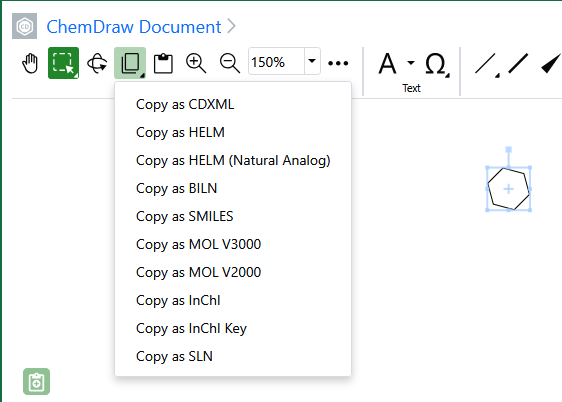Choose Copy as InChI Key
Screen dimensions: 562x402
point(233,328)
